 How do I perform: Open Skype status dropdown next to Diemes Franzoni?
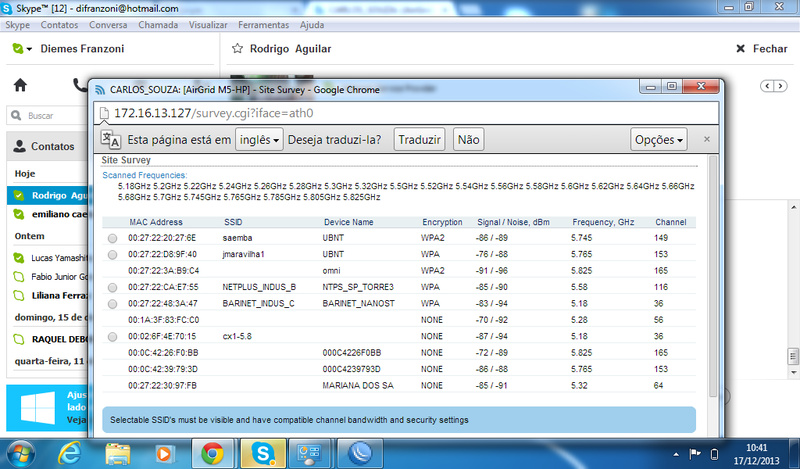click(x=21, y=48)
